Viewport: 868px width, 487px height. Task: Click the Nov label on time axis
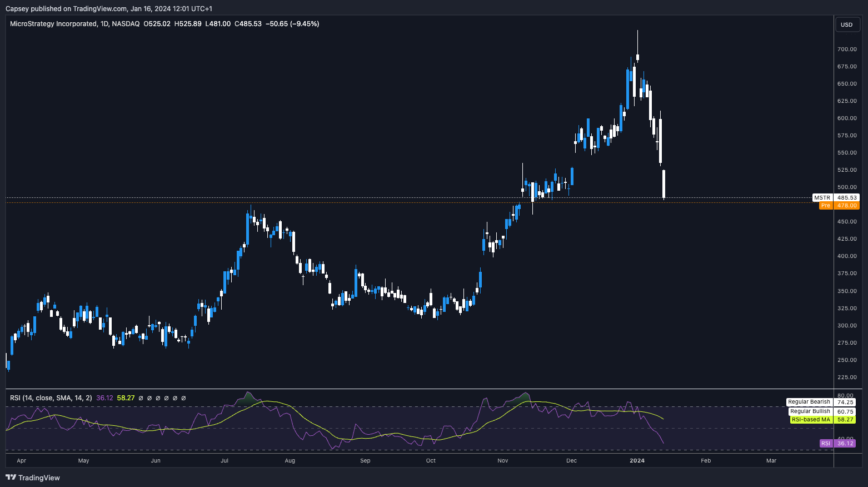tap(503, 460)
